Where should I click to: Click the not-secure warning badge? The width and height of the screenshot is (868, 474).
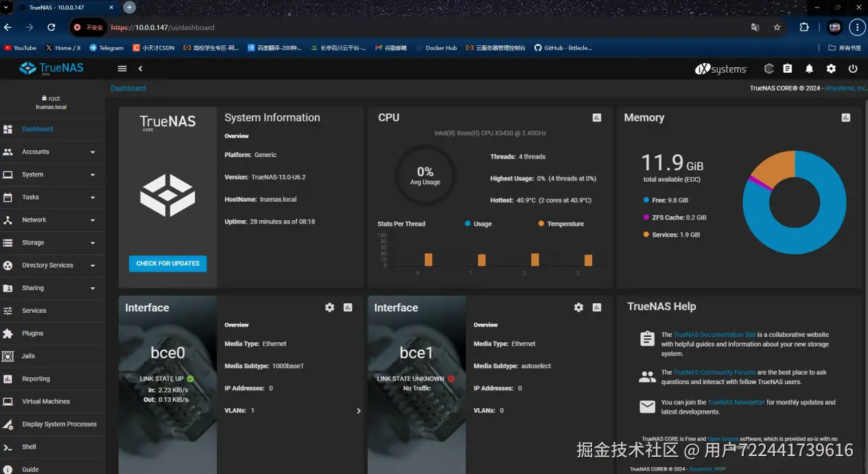tap(89, 27)
